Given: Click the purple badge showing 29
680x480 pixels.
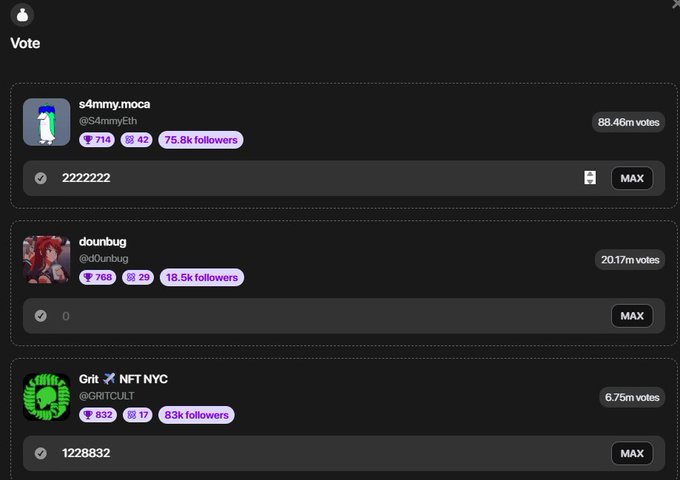Looking at the screenshot, I should 137,277.
